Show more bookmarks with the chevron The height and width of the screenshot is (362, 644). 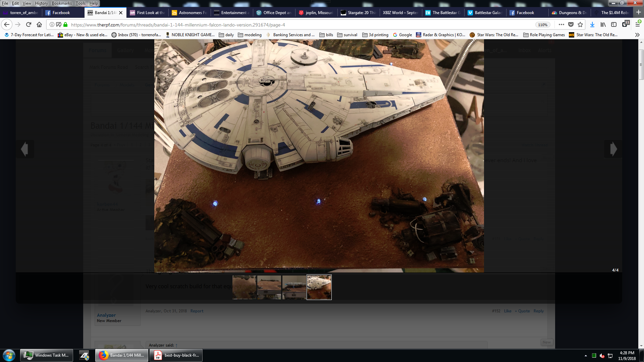pyautogui.click(x=637, y=35)
